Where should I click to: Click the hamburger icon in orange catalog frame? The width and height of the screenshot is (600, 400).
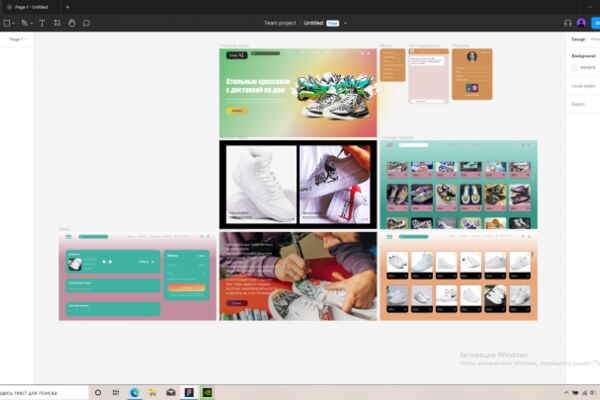390,237
